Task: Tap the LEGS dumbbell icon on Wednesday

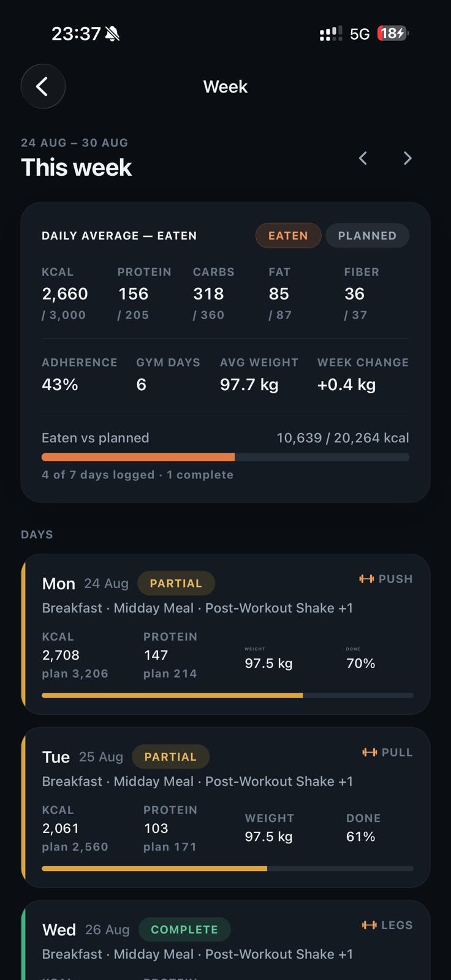Action: [370, 925]
